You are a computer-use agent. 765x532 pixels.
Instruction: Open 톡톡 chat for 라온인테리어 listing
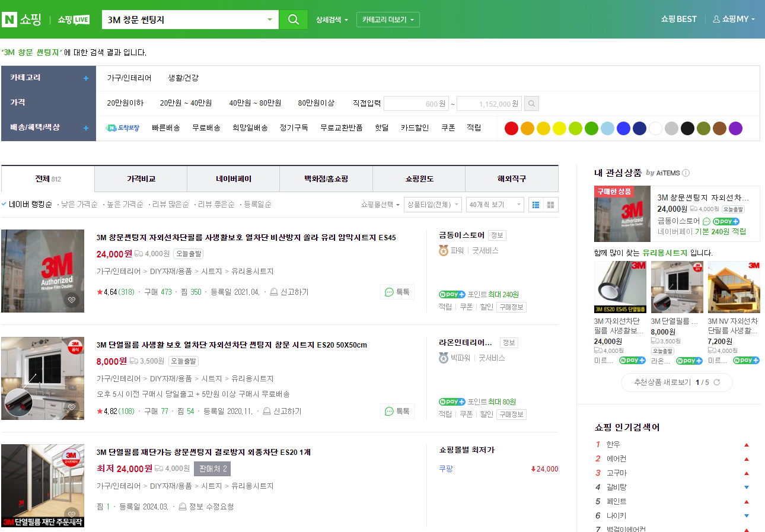click(x=397, y=411)
